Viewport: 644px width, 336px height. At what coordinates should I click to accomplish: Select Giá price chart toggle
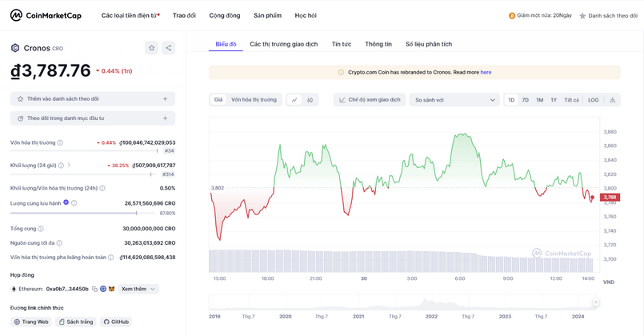click(x=218, y=100)
